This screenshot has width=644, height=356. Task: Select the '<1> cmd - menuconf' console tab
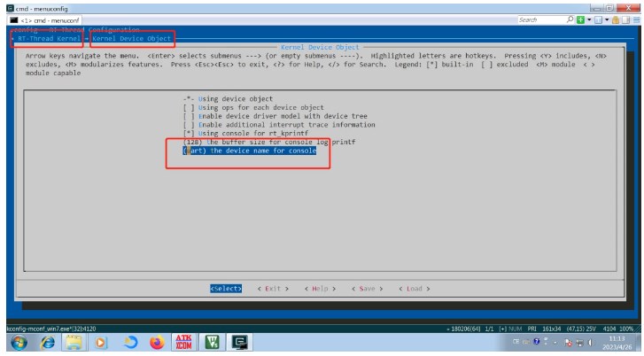45,20
